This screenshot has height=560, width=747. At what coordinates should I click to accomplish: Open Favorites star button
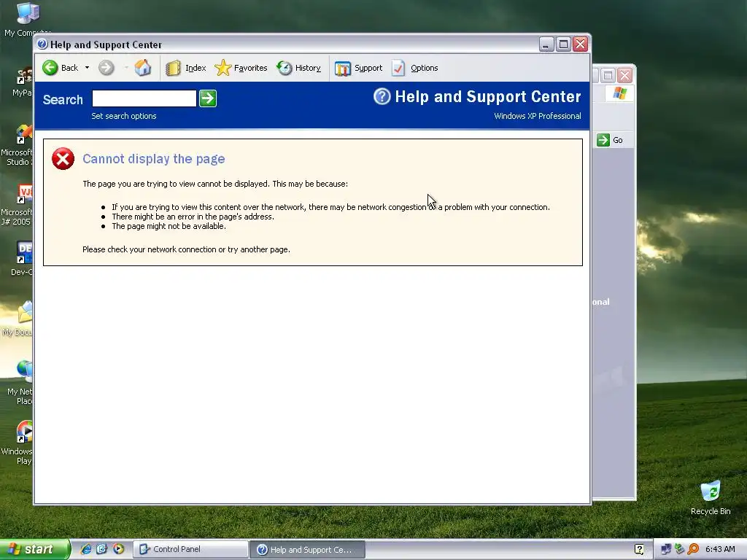coord(241,68)
